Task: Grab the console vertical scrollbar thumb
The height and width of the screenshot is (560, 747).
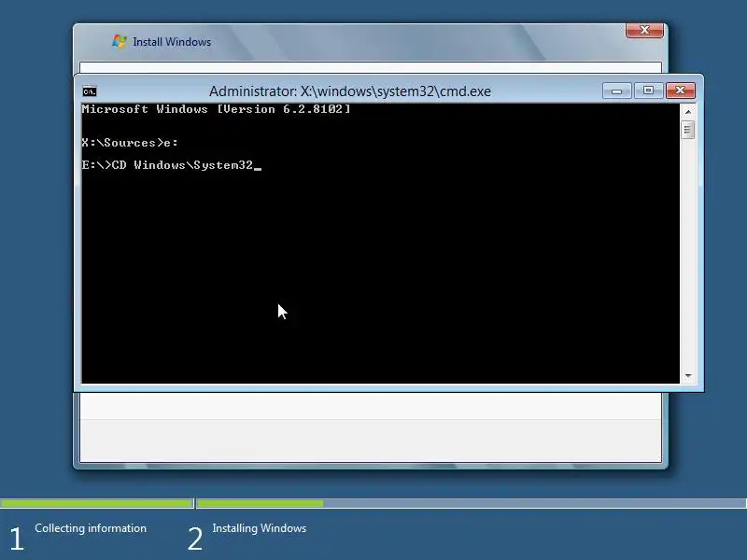Action: (x=688, y=130)
